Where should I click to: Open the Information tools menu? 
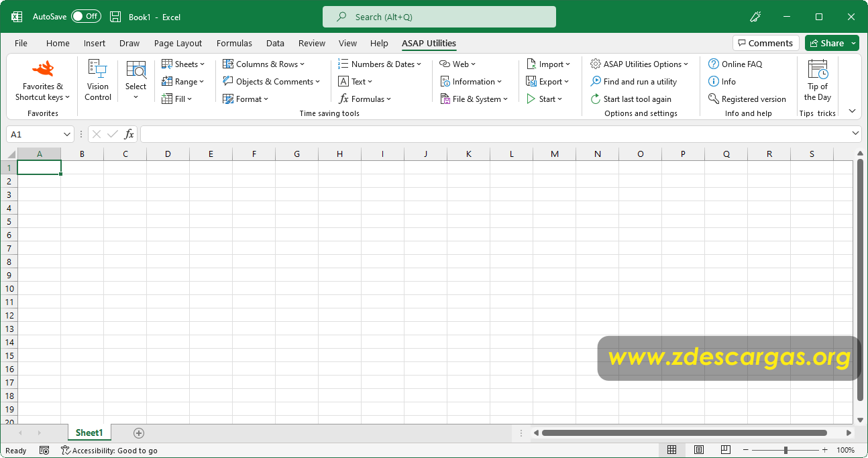pyautogui.click(x=471, y=82)
